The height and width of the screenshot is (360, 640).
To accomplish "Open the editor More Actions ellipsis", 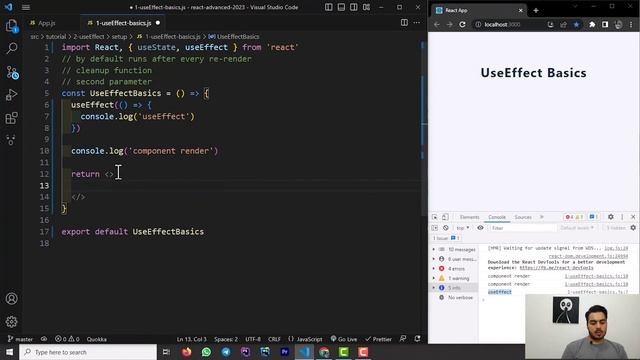I will 416,23.
